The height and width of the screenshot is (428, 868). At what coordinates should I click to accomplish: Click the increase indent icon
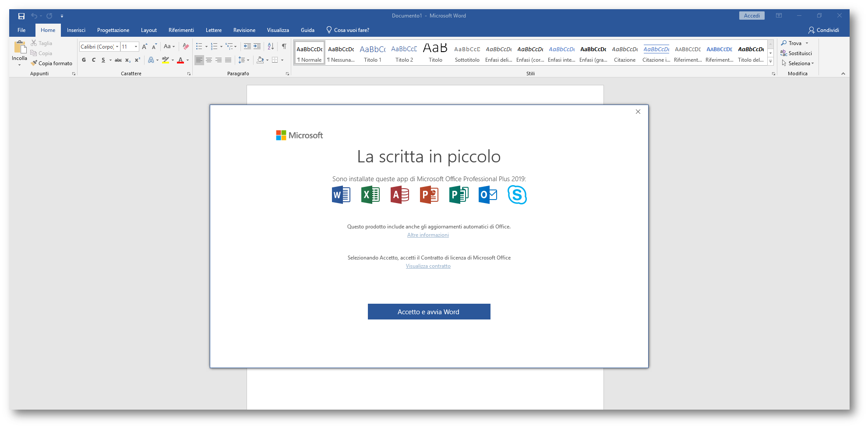[257, 46]
